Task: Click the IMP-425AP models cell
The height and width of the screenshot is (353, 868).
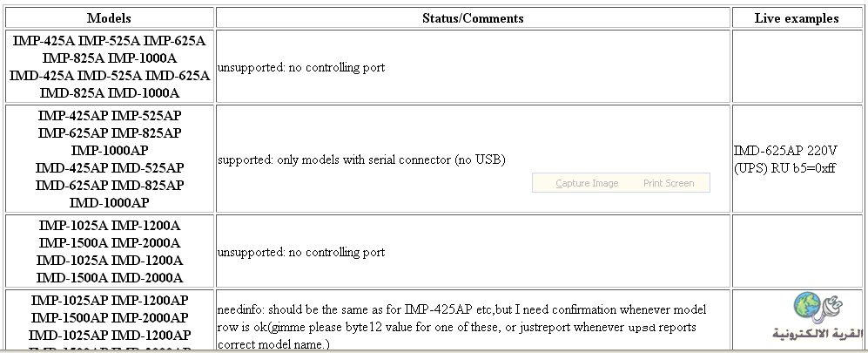Action: [109, 159]
